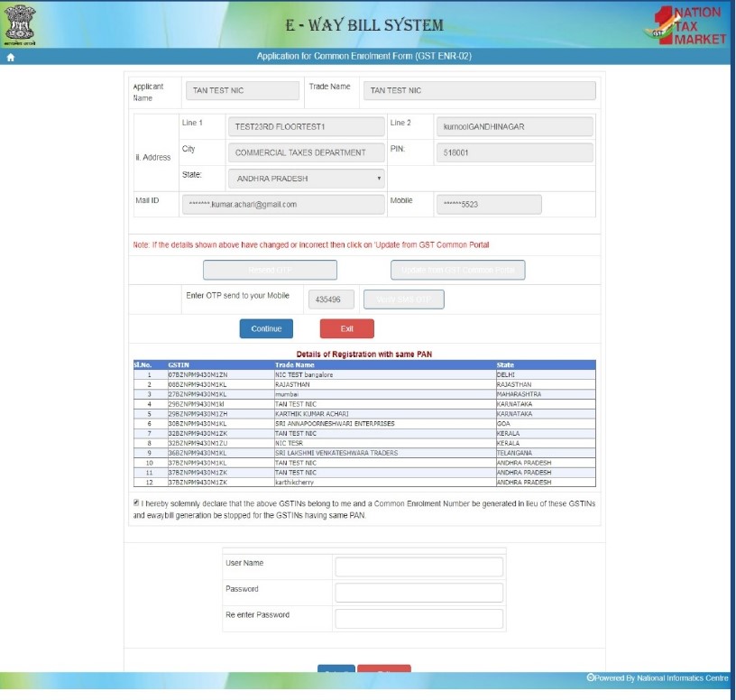The width and height of the screenshot is (736, 700).
Task: Click 'KARTHIK KUMAR ACHARI' trade name cell
Action: (312, 414)
